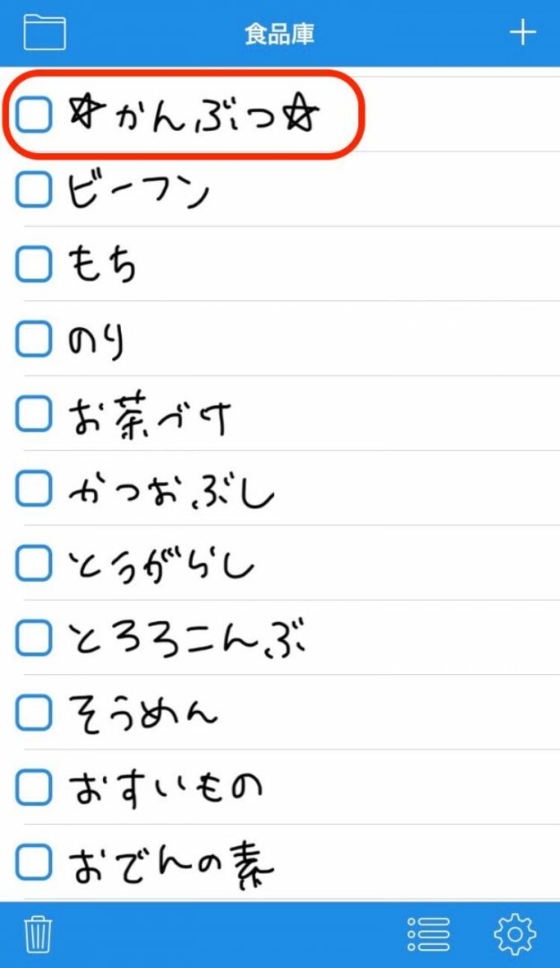Check the ビーフン checkbox

point(35,190)
